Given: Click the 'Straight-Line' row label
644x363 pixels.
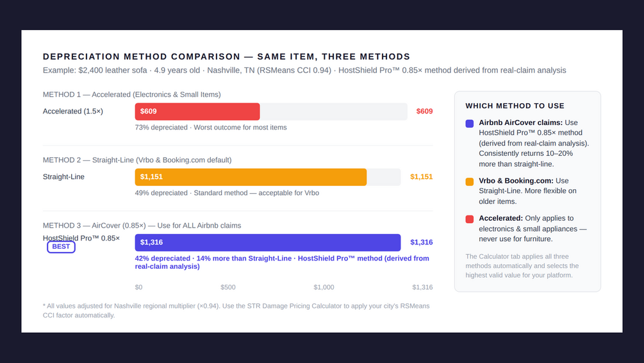Looking at the screenshot, I should (63, 177).
